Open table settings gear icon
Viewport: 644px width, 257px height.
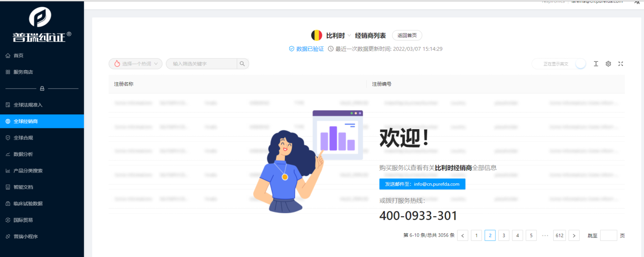[608, 64]
